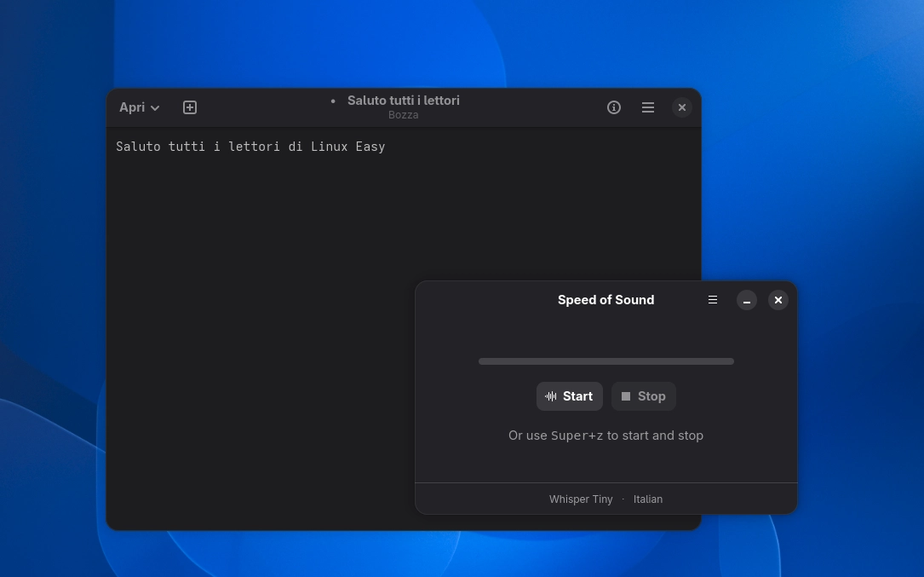Image resolution: width=924 pixels, height=577 pixels.
Task: Open Speed of Sound hamburger menu
Action: click(713, 300)
